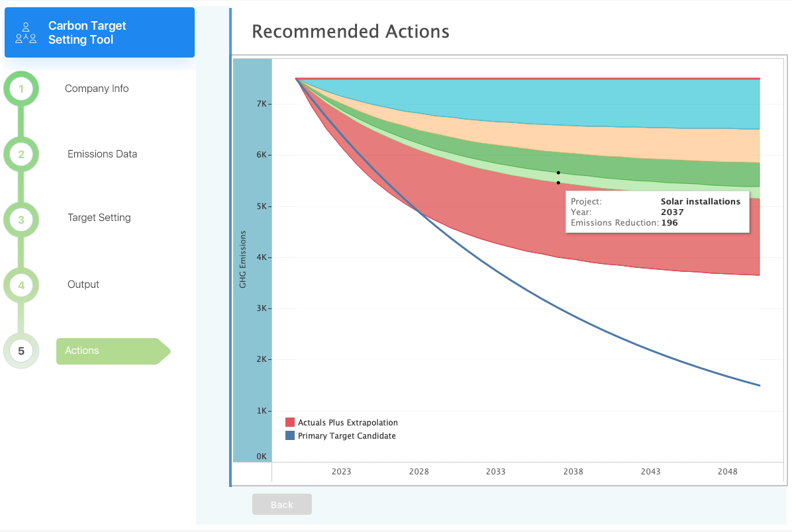
Task: Click red Actuals Plus Extrapolation legend swatch
Action: pyautogui.click(x=290, y=422)
